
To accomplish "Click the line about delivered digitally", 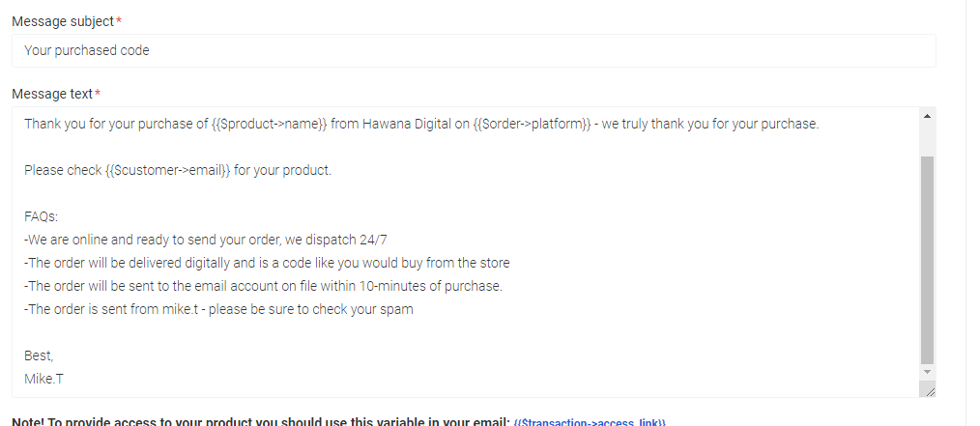I will coord(267,263).
